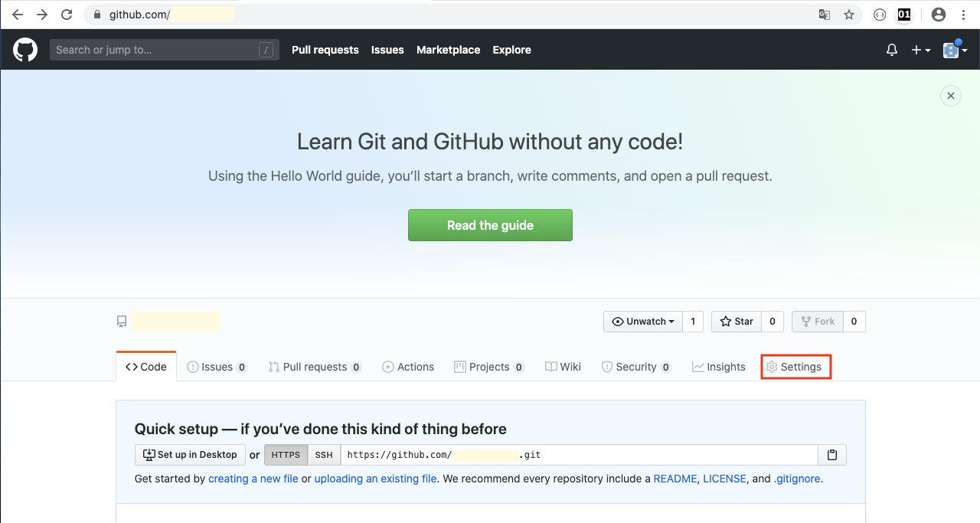This screenshot has height=523, width=980.
Task: Open Chrome three-dot menu
Action: (x=963, y=15)
